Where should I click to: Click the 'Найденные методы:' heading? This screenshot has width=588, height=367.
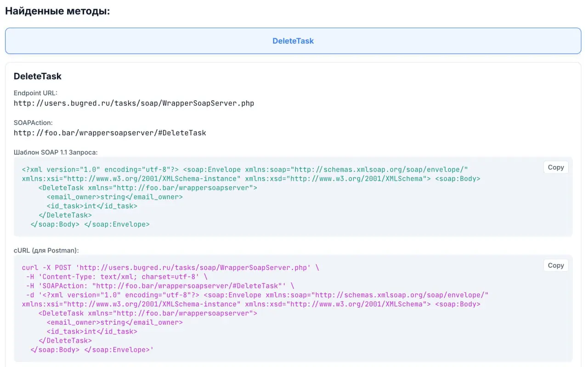[x=57, y=11]
